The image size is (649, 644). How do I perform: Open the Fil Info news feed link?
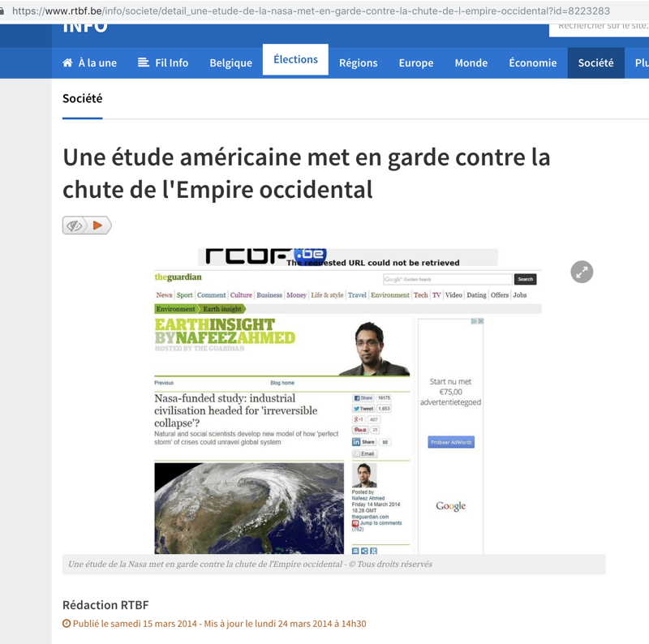[x=171, y=63]
